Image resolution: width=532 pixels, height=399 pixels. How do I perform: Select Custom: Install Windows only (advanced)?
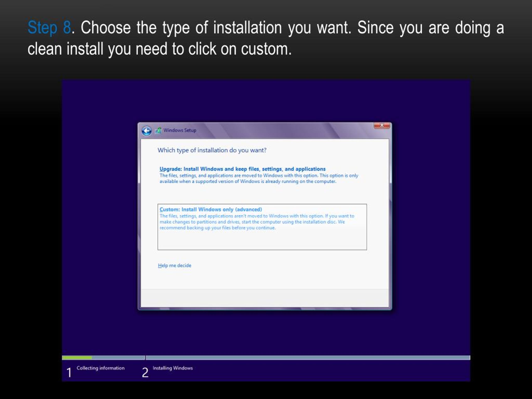[262, 227]
